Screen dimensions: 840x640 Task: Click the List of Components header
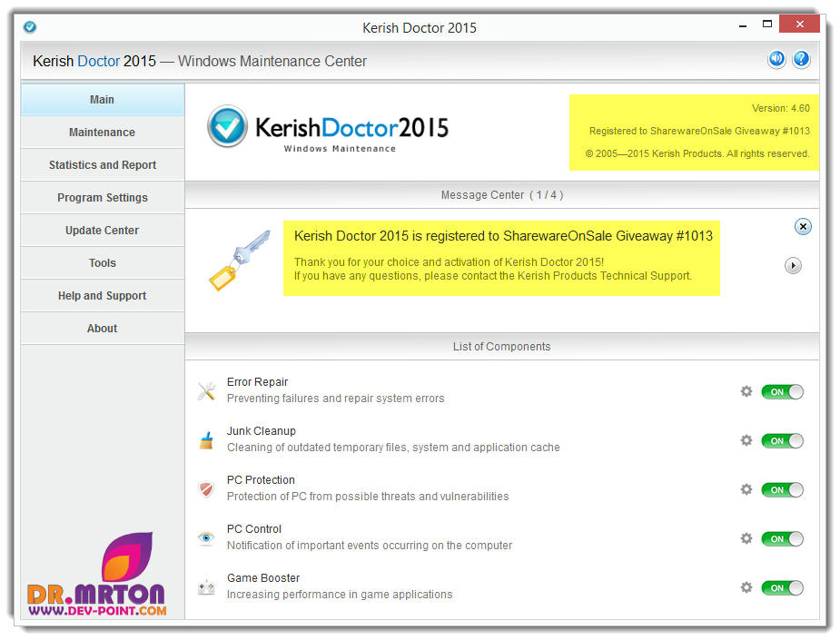tap(502, 347)
